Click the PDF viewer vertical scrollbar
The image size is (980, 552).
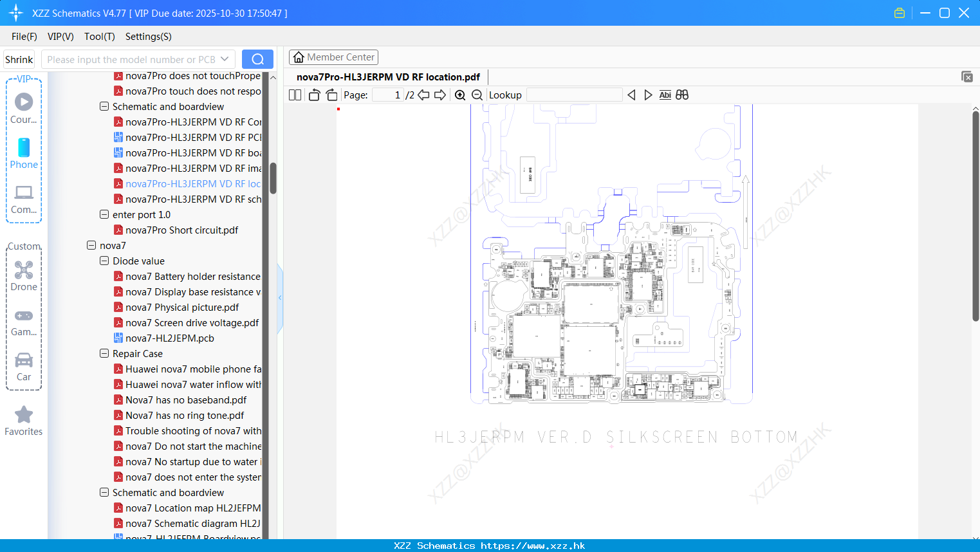click(x=975, y=216)
